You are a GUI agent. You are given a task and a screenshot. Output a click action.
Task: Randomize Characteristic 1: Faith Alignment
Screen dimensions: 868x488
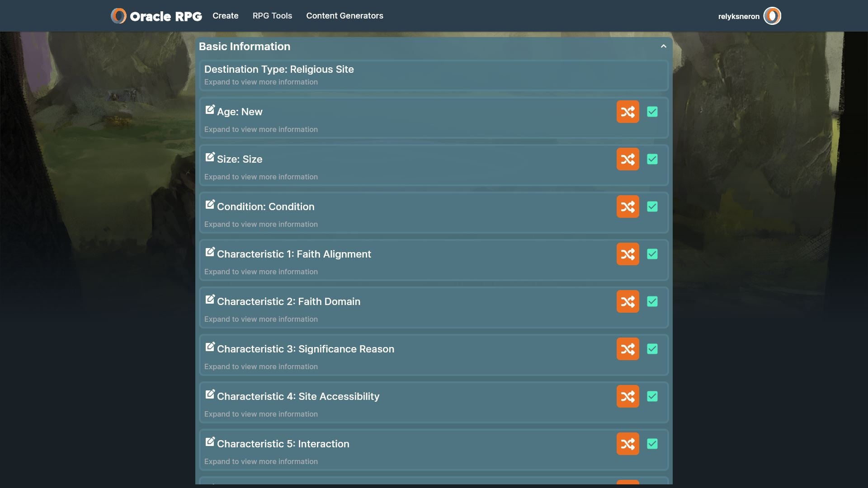(627, 254)
